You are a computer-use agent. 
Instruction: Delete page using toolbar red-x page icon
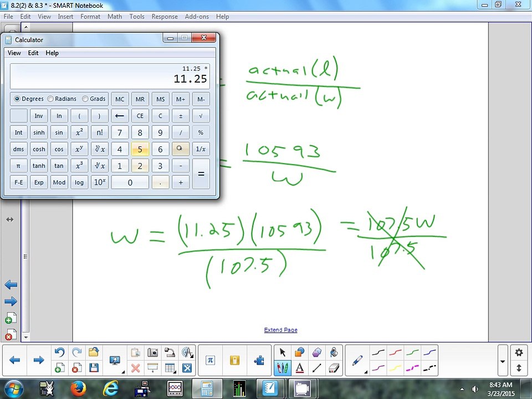pyautogui.click(x=77, y=368)
